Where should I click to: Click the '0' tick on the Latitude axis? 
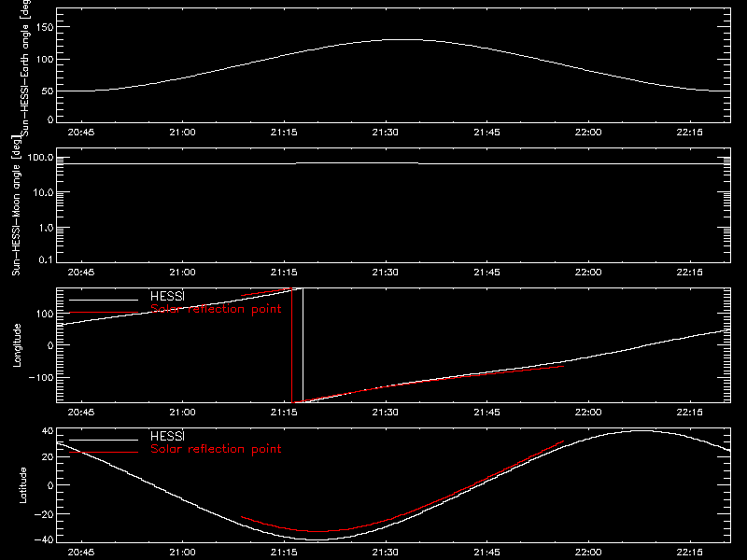(50, 485)
